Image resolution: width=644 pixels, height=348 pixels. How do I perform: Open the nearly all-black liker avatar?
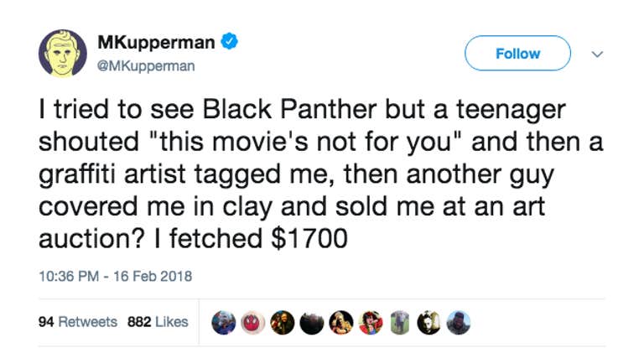pyautogui.click(x=312, y=323)
